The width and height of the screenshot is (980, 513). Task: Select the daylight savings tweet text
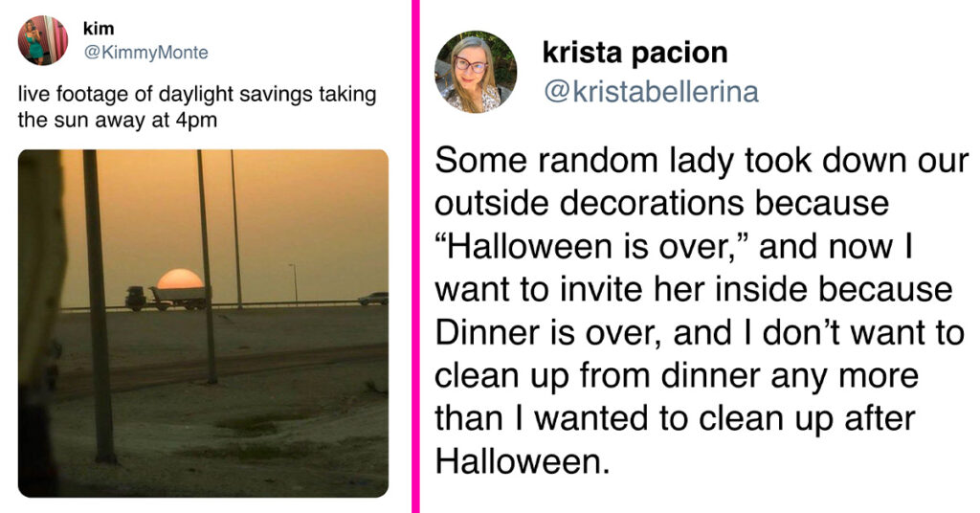coord(197,107)
